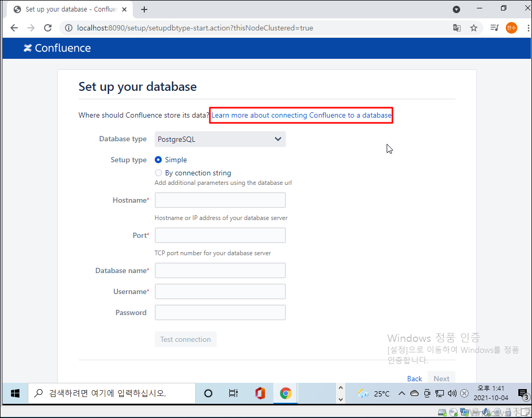Click the browser back arrow

coord(14,28)
